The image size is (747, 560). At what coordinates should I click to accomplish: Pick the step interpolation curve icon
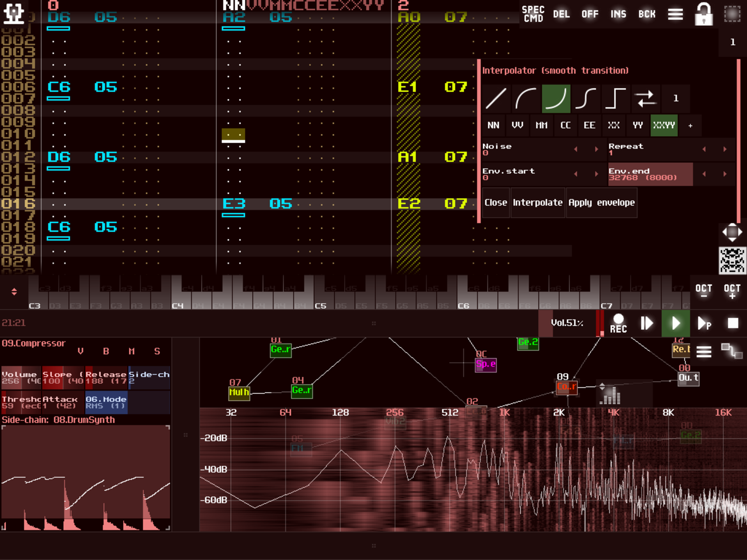615,99
